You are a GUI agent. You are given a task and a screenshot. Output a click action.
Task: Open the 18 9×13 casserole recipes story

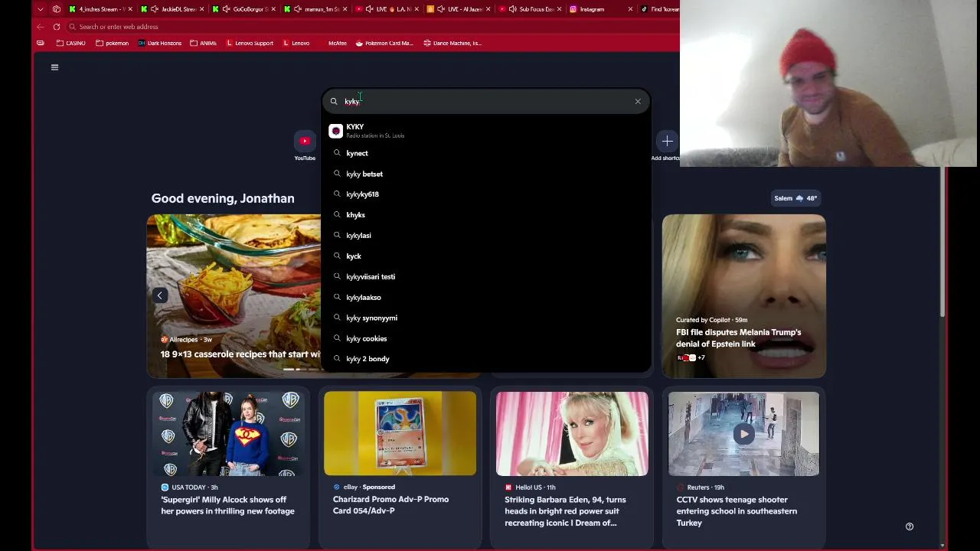tap(240, 354)
